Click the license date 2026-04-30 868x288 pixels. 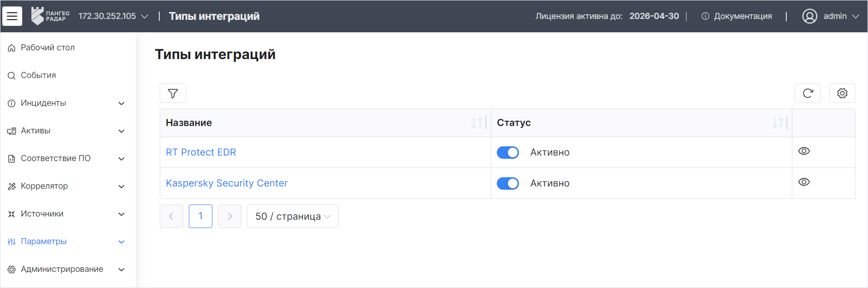tap(654, 16)
